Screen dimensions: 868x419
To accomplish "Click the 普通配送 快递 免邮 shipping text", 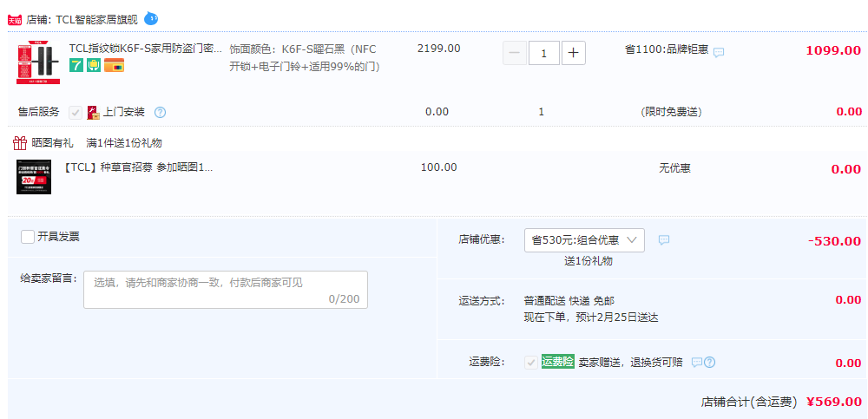I will pyautogui.click(x=569, y=301).
